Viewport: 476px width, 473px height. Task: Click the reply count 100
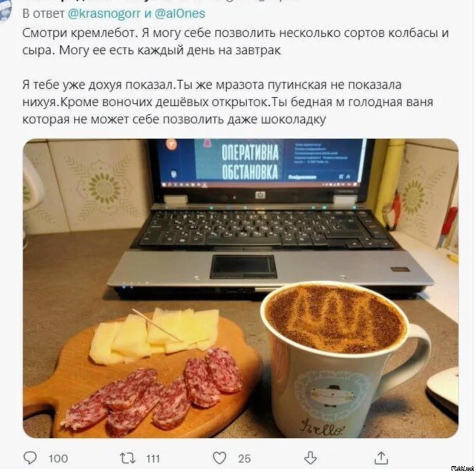click(58, 459)
